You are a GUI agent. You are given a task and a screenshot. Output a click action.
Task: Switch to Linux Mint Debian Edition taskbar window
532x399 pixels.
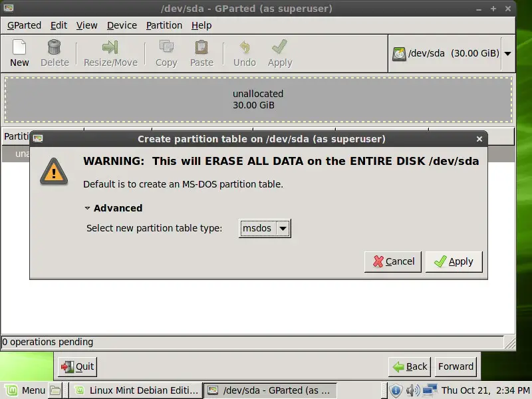[136, 390]
